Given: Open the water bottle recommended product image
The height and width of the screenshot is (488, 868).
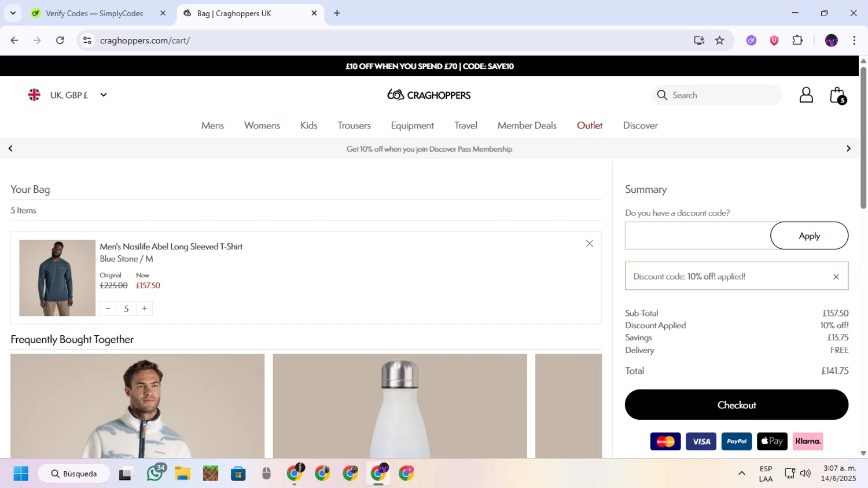Looking at the screenshot, I should pos(400,406).
